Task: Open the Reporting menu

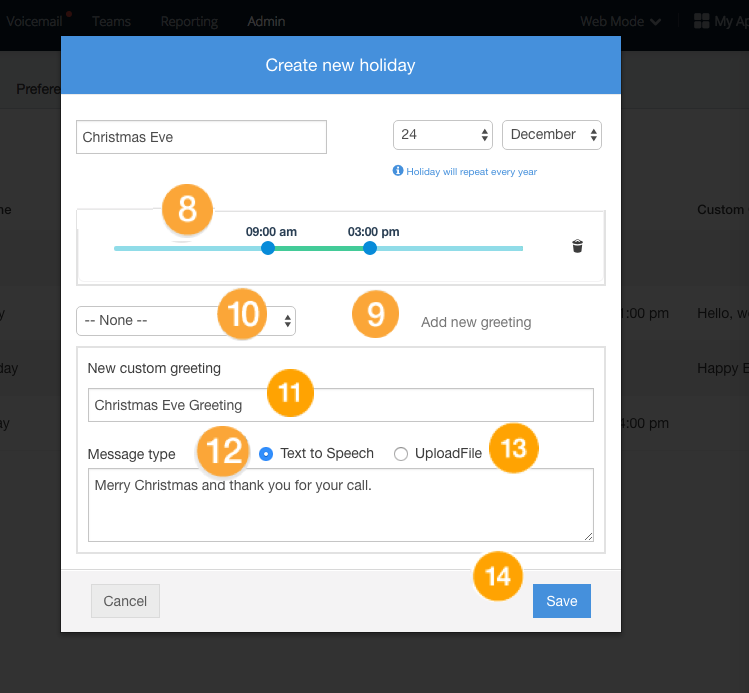Action: pos(189,21)
